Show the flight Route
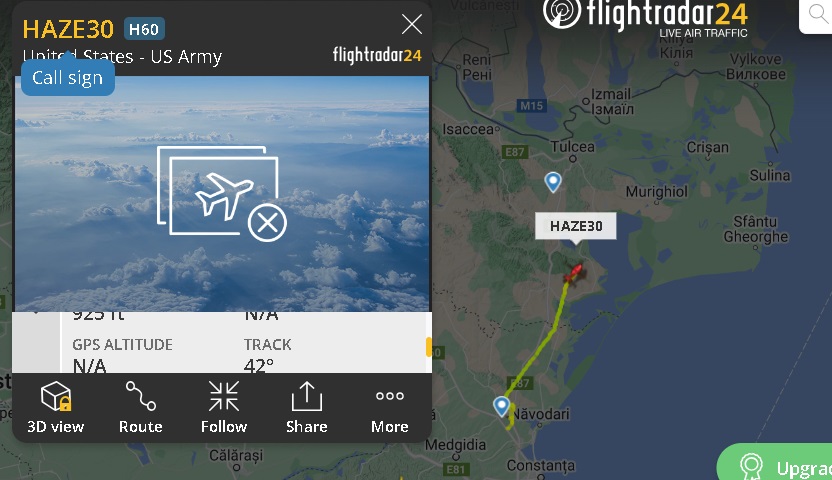 click(x=141, y=407)
